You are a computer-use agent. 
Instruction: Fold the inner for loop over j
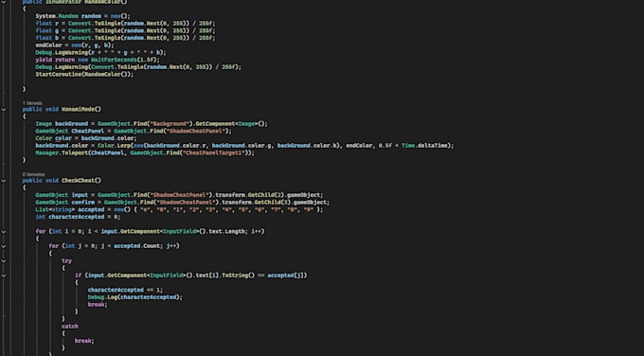coord(4,246)
